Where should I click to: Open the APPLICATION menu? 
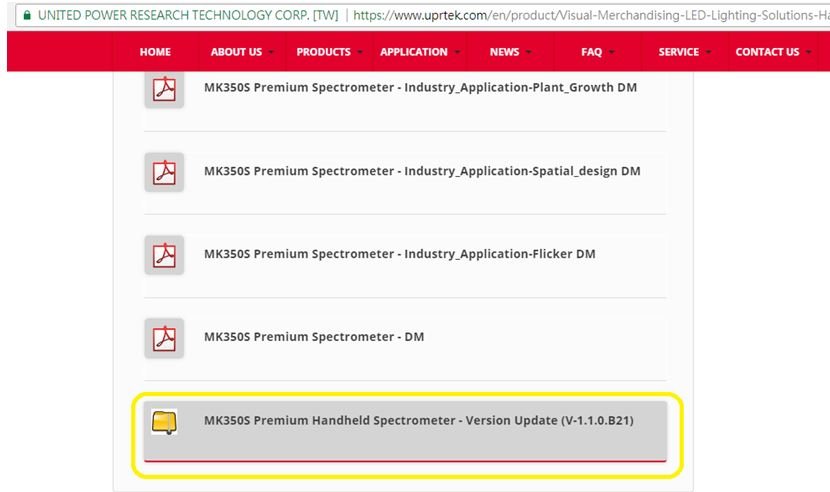click(x=414, y=52)
